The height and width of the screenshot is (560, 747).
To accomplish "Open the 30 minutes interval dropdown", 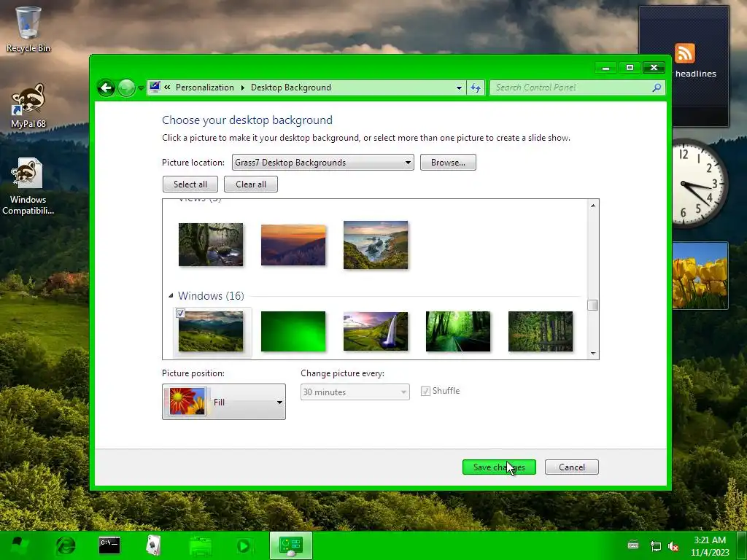I will pyautogui.click(x=355, y=392).
